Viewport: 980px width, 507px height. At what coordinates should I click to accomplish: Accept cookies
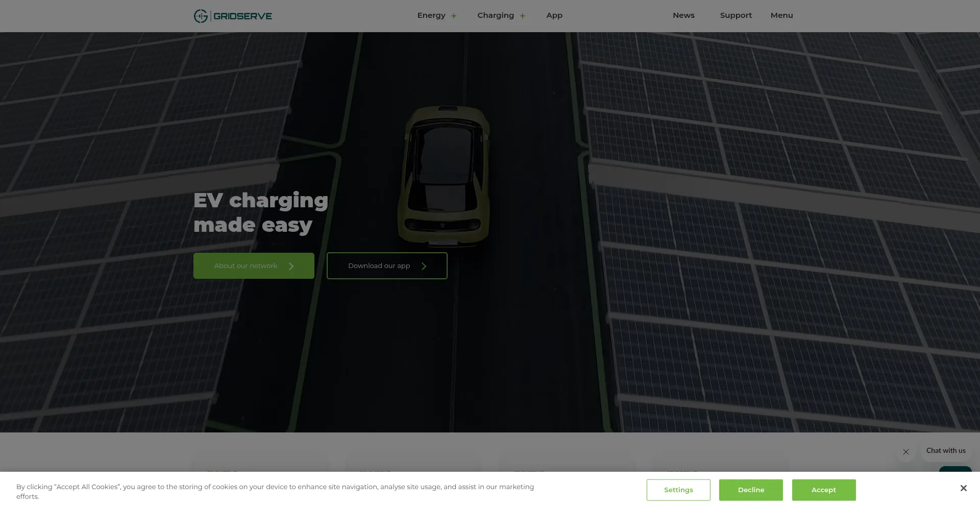(x=824, y=490)
